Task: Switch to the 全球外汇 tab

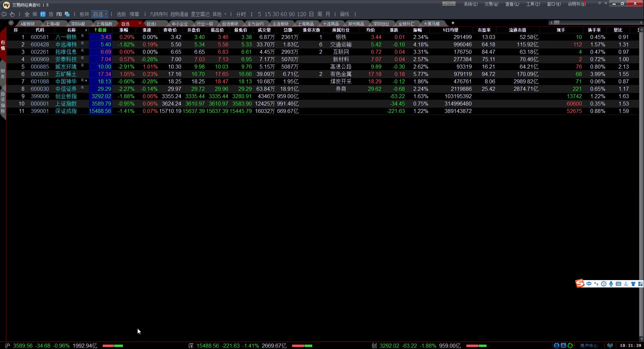Action: 406,24
